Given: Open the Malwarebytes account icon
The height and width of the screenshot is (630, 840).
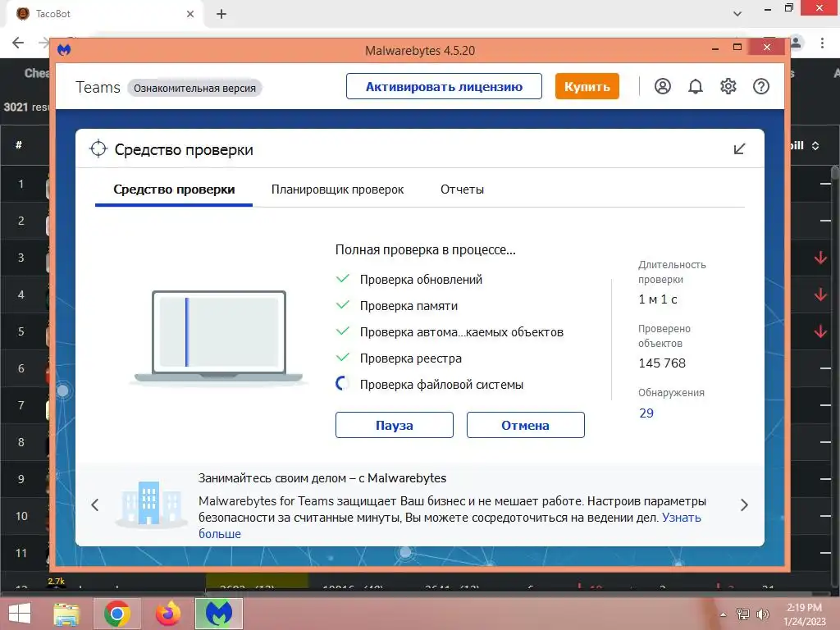Looking at the screenshot, I should click(x=663, y=86).
